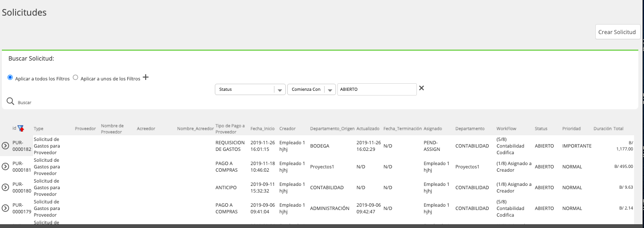
Task: Add a new filter with plus icon
Action: [x=146, y=78]
